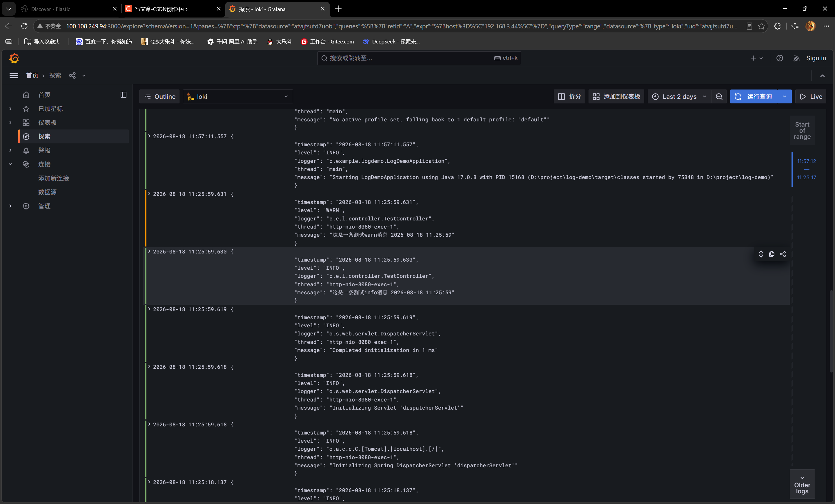Expand the 警报 section arrow
Viewport: 835px width, 504px height.
[x=10, y=150]
